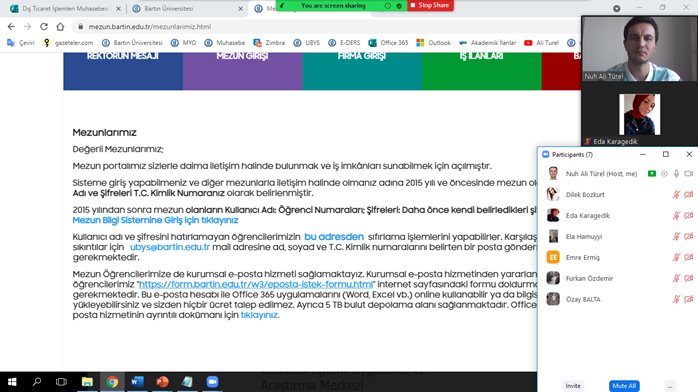This screenshot has height=392, width=698.
Task: Close the Dış Ticaret İşlemleri tab
Action: 118,8
